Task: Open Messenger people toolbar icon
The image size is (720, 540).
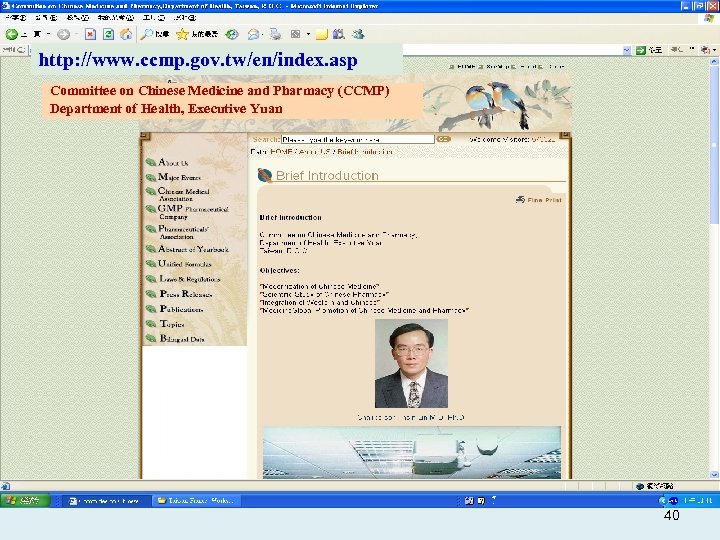Action: pyautogui.click(x=358, y=34)
